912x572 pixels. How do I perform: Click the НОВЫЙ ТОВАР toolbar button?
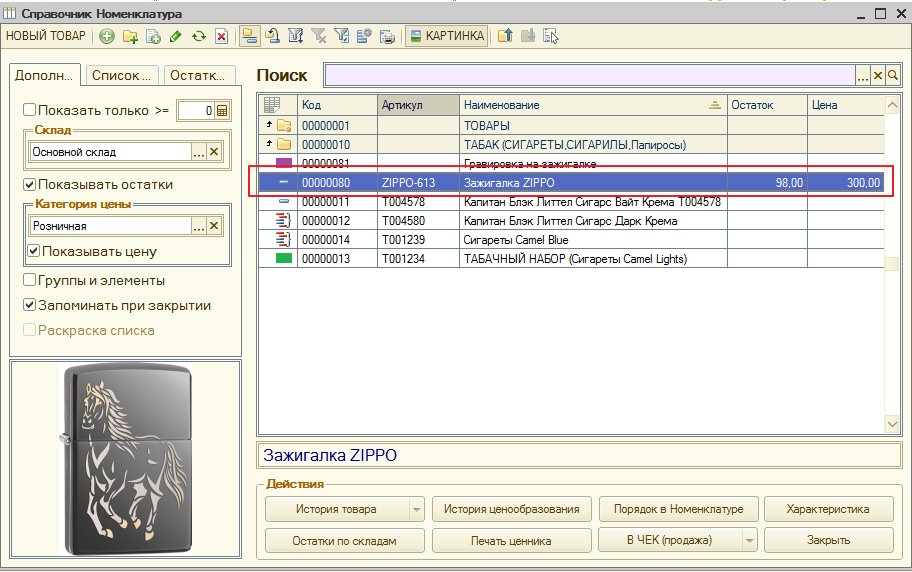tap(46, 36)
